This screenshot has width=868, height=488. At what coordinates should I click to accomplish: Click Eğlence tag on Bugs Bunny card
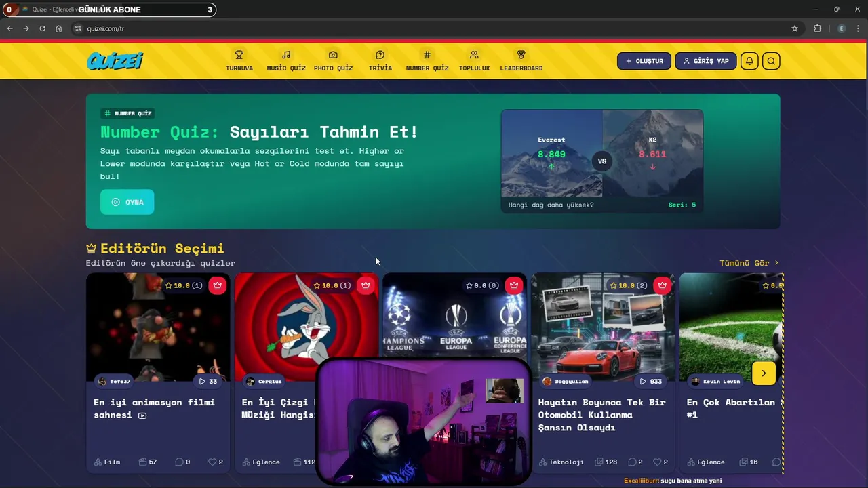[261, 462]
